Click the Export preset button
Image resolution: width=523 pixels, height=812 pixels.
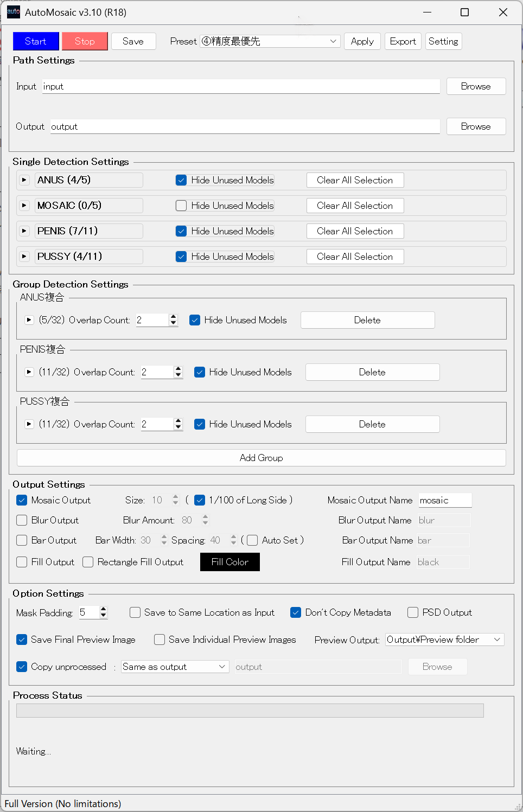403,41
